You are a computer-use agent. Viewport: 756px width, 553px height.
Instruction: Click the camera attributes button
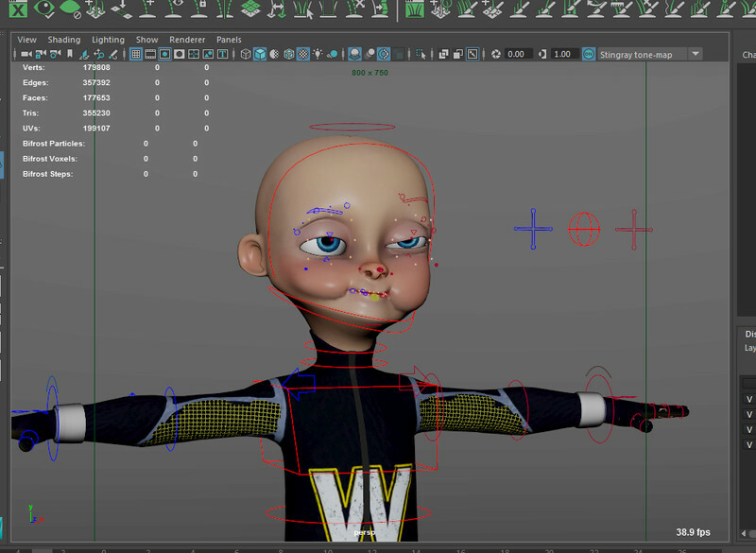tap(53, 54)
